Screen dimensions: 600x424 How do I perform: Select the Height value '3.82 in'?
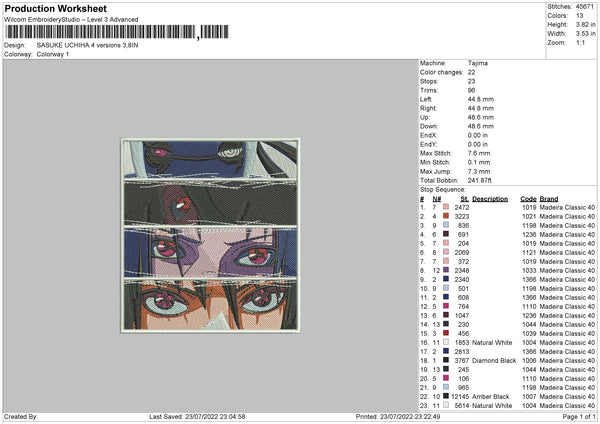point(585,24)
